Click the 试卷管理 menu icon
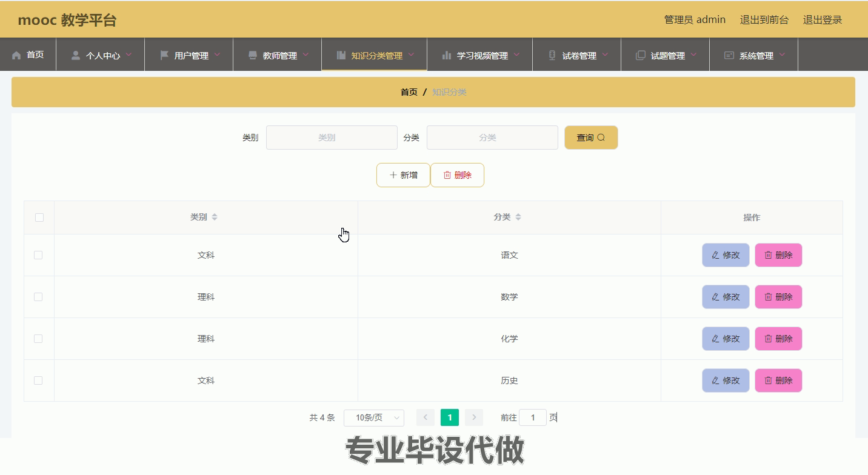The width and height of the screenshot is (868, 475). tap(552, 55)
